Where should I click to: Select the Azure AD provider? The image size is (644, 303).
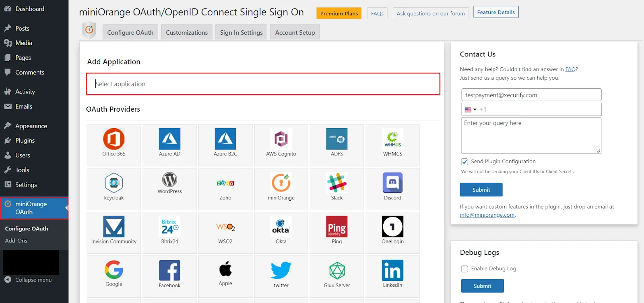[169, 139]
